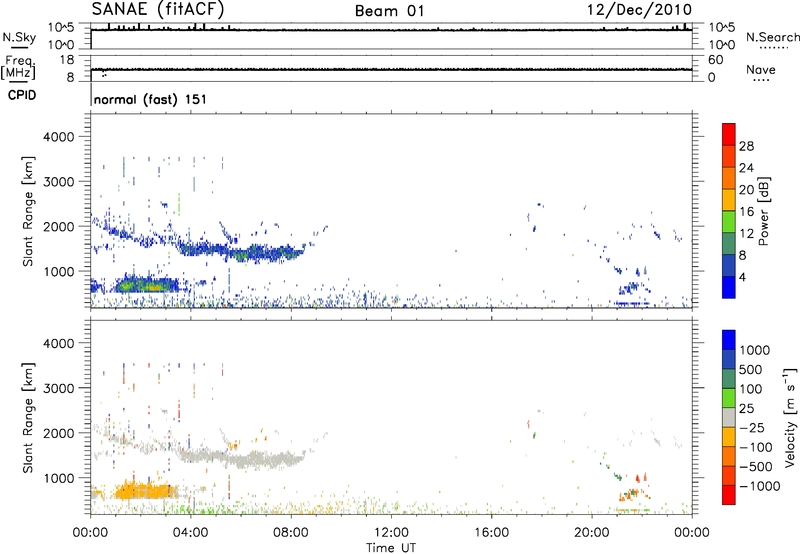
Task: Click the Power [dB] colorbar title
Action: click(763, 211)
